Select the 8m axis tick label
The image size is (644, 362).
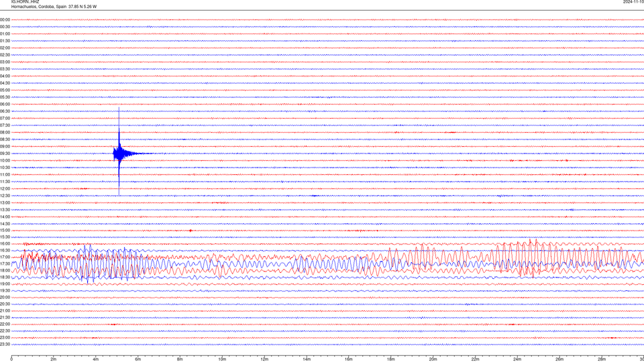pyautogui.click(x=180, y=359)
